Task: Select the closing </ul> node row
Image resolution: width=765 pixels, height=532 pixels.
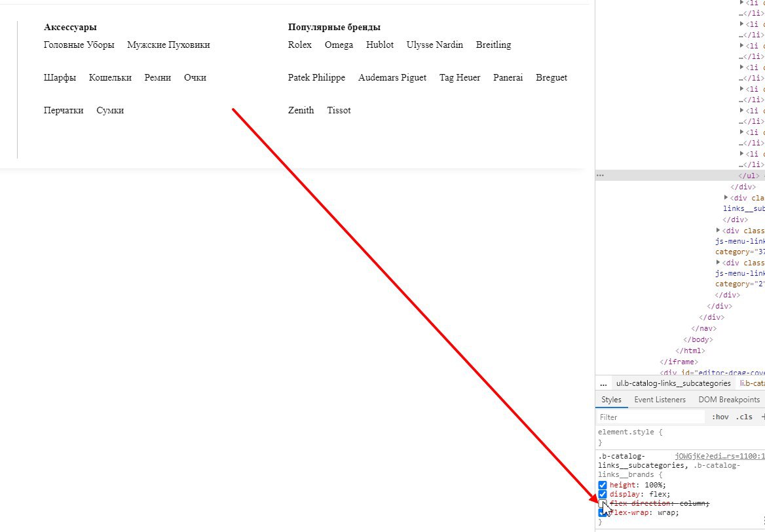Action: coord(680,176)
